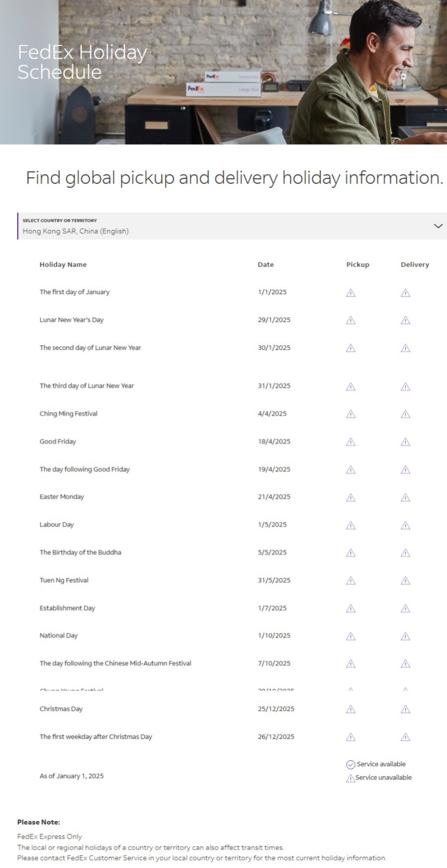
Task: Click Pickup warning icon for Easter Monday
Action: tap(351, 498)
